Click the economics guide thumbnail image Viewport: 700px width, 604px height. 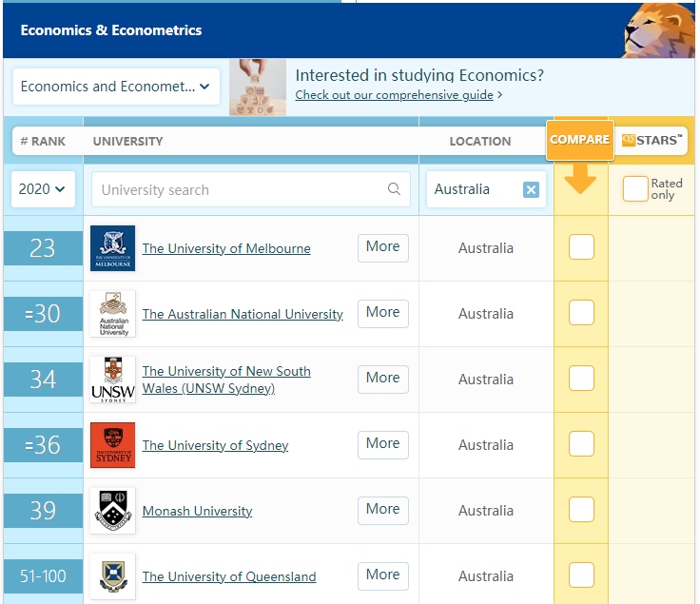pos(258,88)
